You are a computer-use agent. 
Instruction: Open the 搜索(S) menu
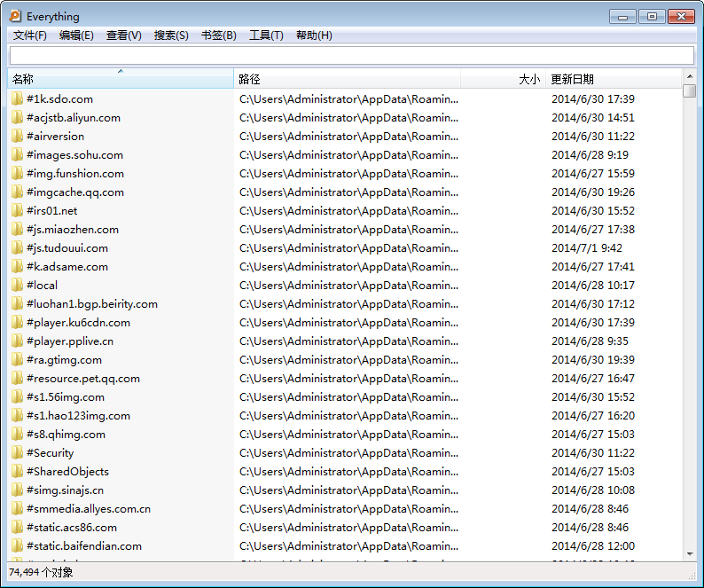tap(171, 35)
